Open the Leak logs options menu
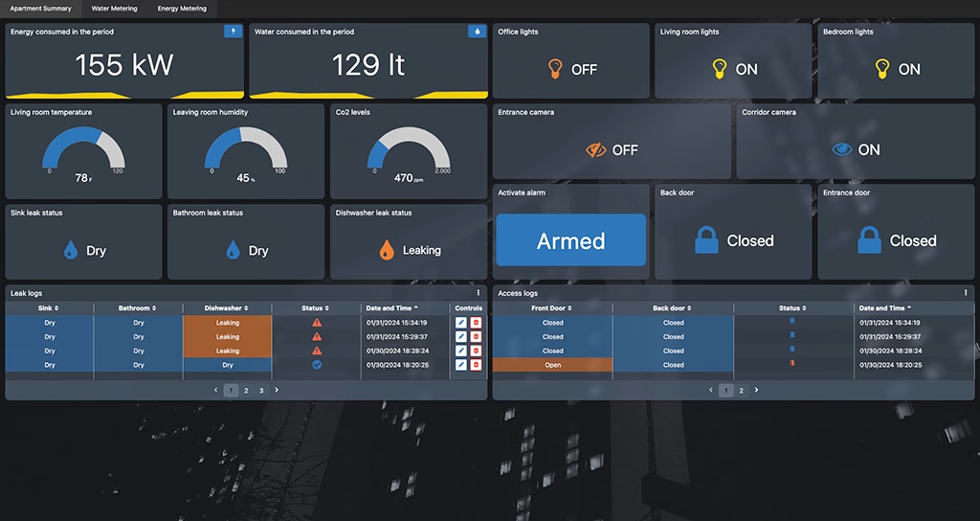The height and width of the screenshot is (521, 980). tap(479, 293)
